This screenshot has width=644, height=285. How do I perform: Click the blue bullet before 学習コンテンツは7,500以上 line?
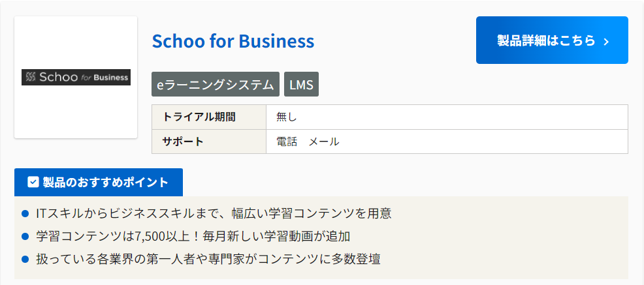point(25,236)
